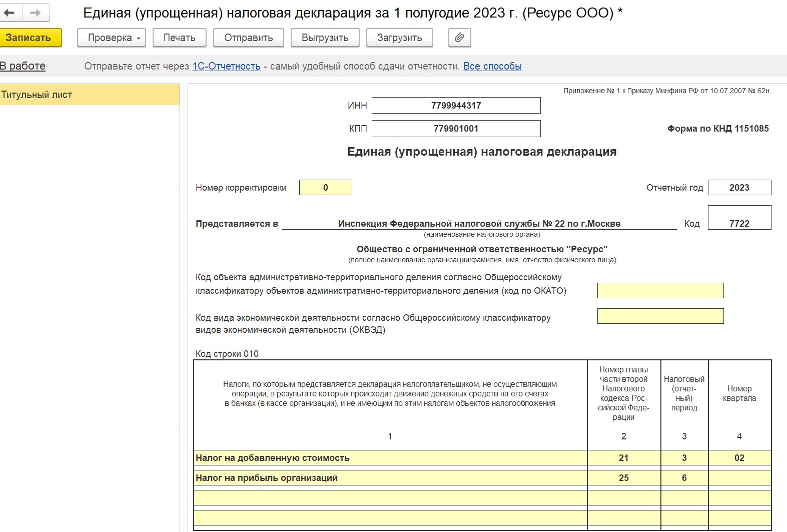The image size is (787, 532).
Task: Select the КПП field 779901001
Action: click(456, 128)
